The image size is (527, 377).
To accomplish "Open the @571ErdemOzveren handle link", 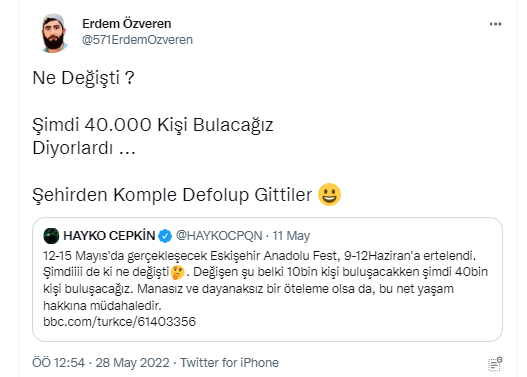I will tap(137, 40).
